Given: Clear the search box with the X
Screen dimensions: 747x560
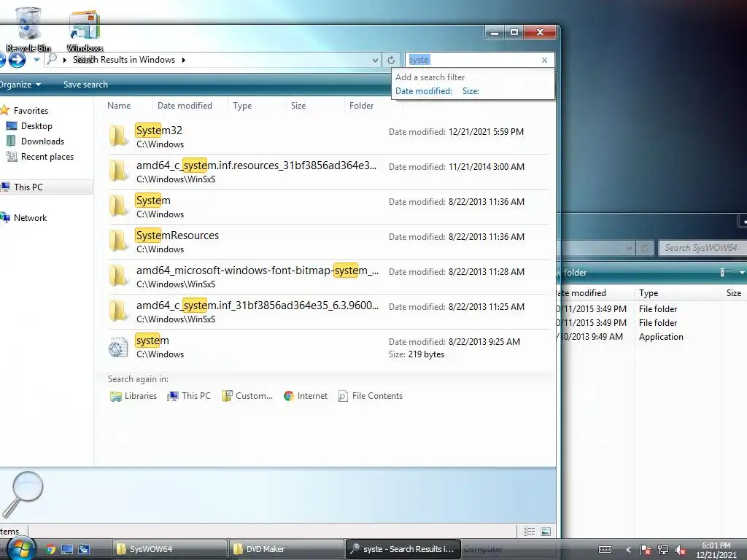Looking at the screenshot, I should pos(544,60).
